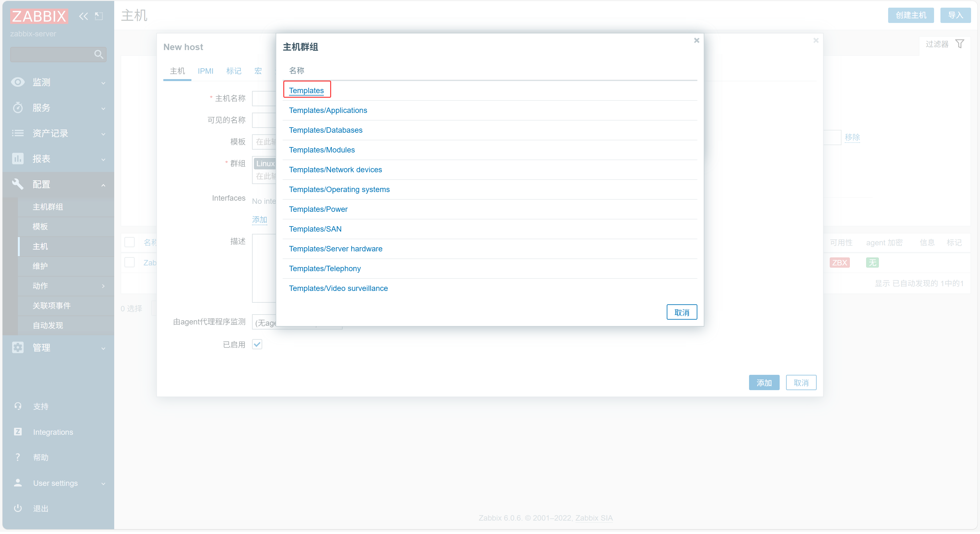Select Templates/Operating systems host group
Viewport: 980px width, 534px height.
[x=339, y=189]
